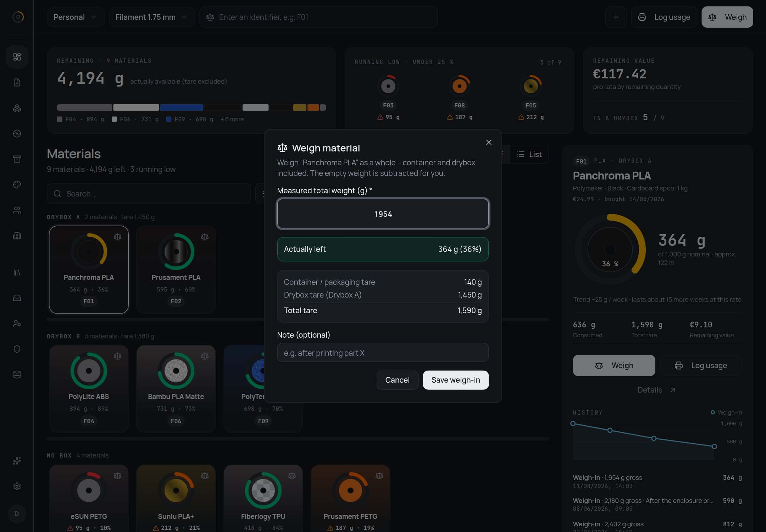Screen dimensions: 766x532
Task: Click scale icon on Prusament PLA card
Action: tap(205, 237)
